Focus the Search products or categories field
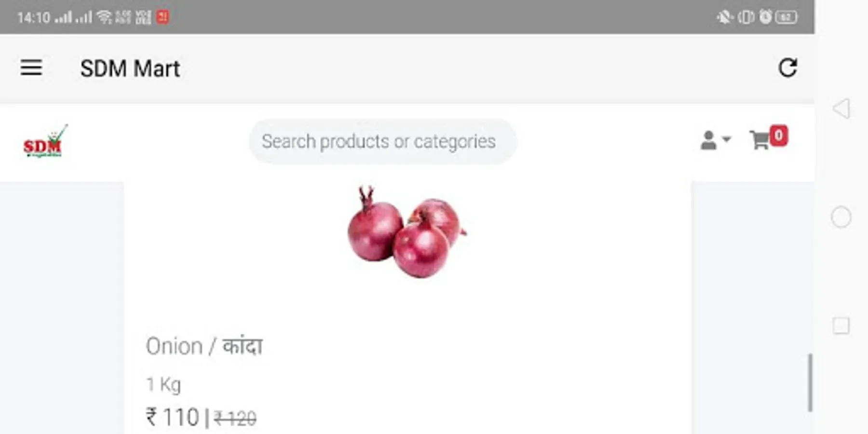This screenshot has height=434, width=868. point(382,141)
